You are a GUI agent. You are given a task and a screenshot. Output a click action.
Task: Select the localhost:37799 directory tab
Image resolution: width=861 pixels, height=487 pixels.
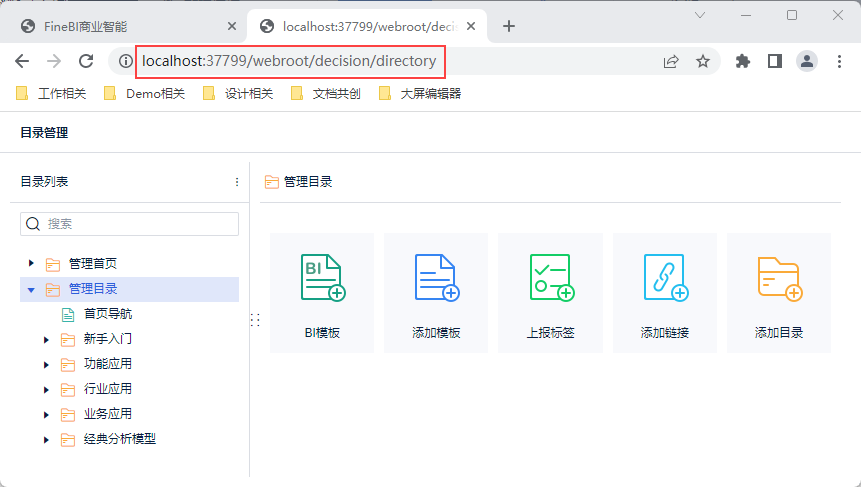(x=367, y=26)
